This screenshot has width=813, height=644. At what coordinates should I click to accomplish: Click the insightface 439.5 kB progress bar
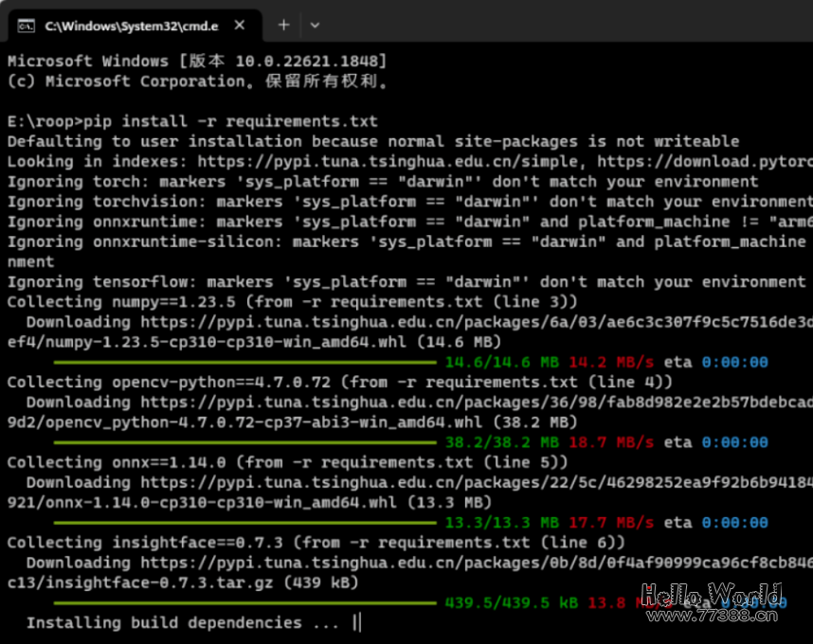(x=244, y=602)
